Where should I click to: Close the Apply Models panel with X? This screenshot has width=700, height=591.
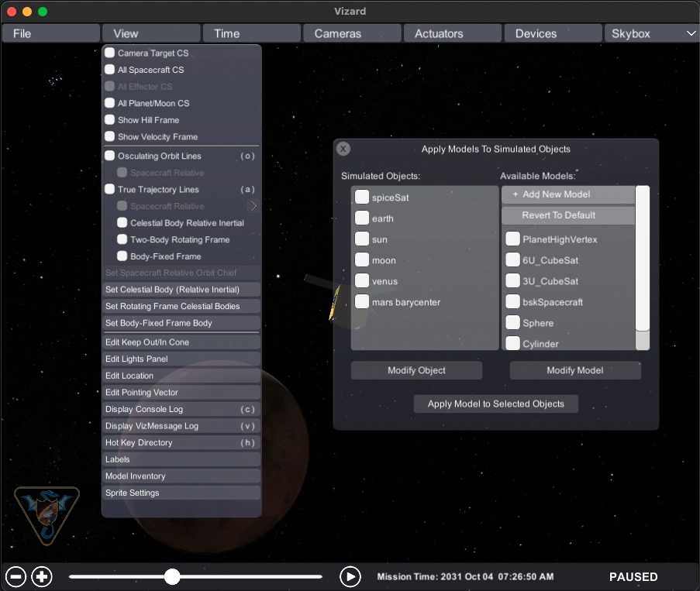coord(343,149)
